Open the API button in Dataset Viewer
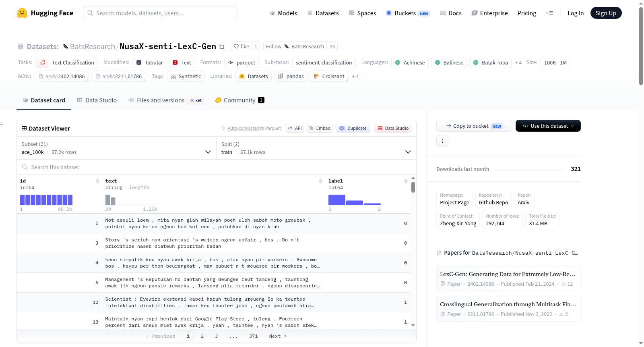Screen dimensions: 644x347 point(295,128)
